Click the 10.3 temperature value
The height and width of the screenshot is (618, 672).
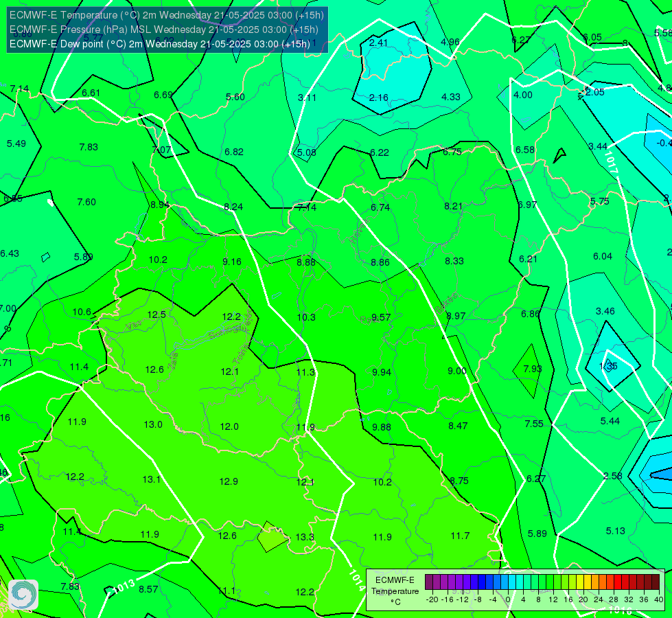(x=306, y=317)
